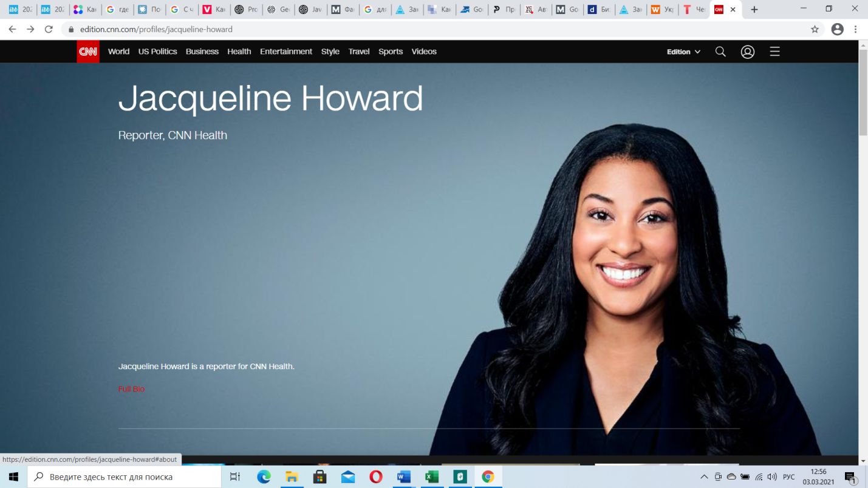View site information via the padlock icon
868x488 pixels.
point(71,29)
